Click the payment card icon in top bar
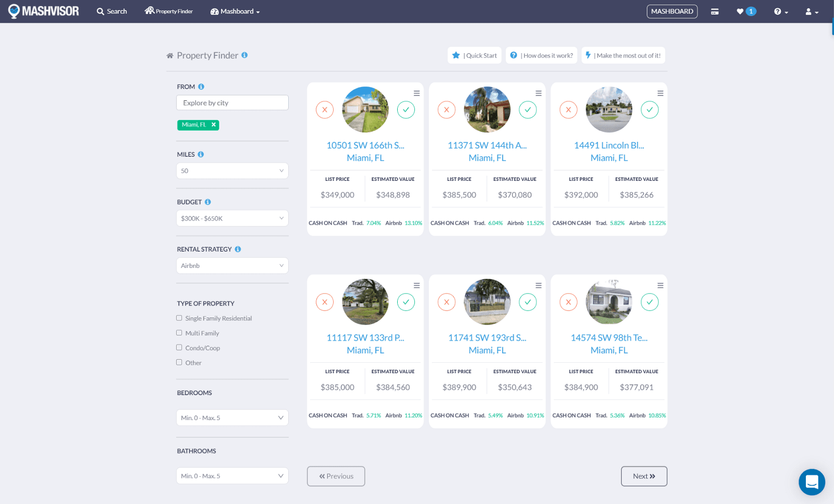The width and height of the screenshot is (834, 504). 715,11
